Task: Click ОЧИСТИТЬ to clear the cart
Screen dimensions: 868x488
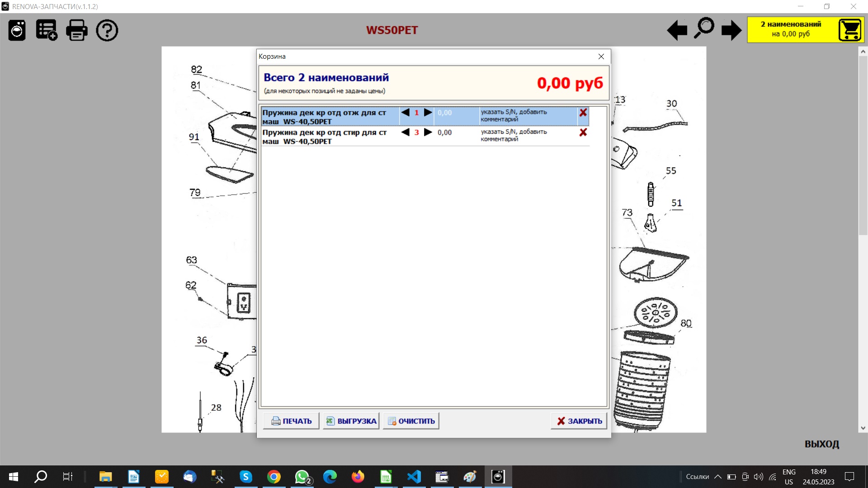Action: pos(411,421)
